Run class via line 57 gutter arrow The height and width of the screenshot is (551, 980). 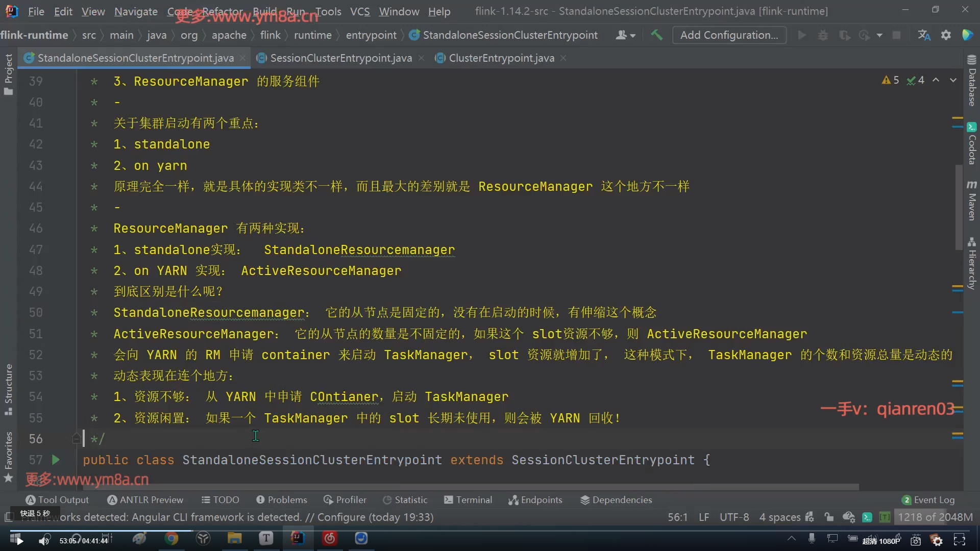tap(56, 460)
